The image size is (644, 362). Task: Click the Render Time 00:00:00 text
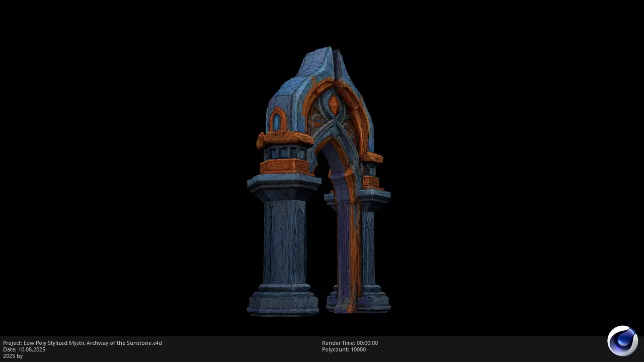(350, 343)
